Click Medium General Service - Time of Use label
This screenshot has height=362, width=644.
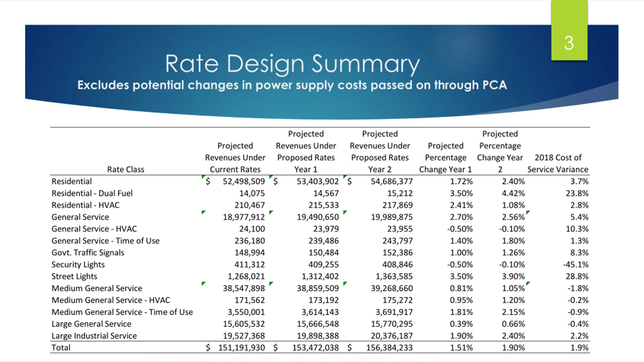pyautogui.click(x=122, y=312)
